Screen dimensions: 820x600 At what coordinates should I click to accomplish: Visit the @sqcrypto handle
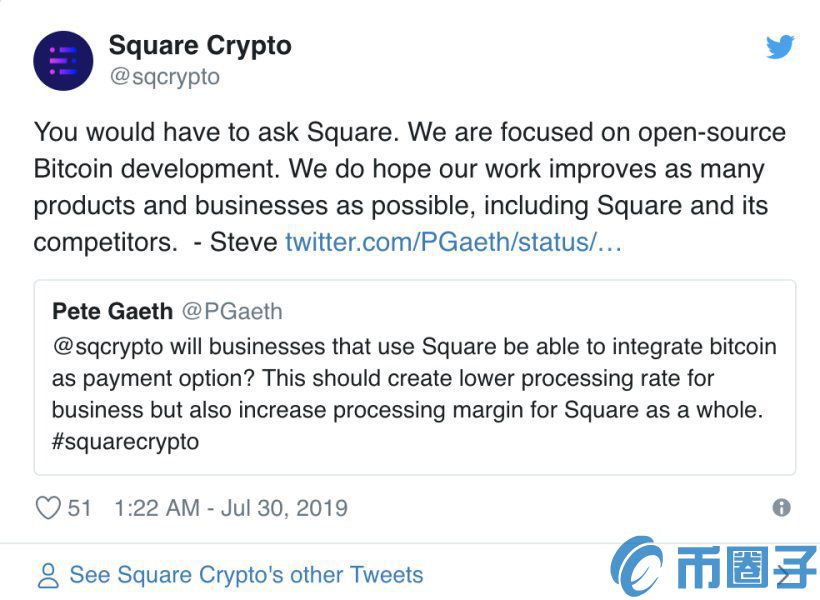pyautogui.click(x=165, y=76)
